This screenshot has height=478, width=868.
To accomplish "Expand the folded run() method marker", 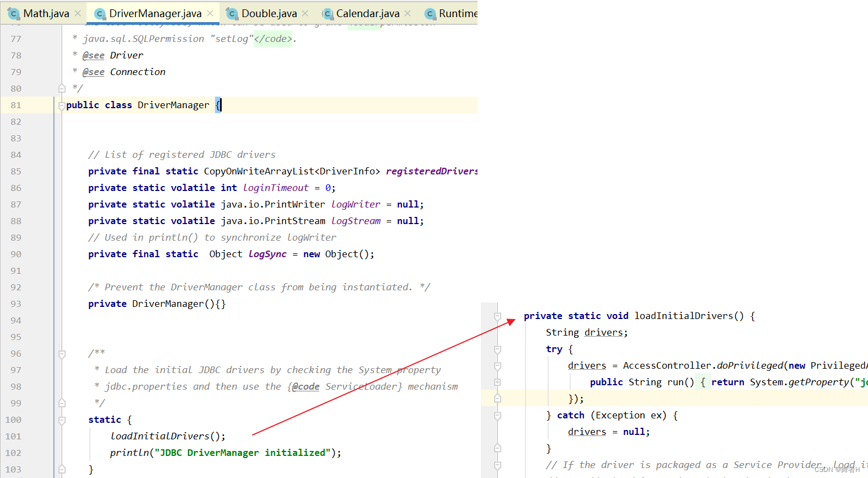I will coord(497,382).
